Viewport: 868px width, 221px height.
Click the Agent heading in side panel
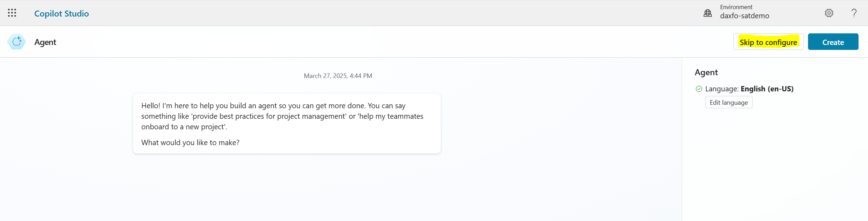pyautogui.click(x=706, y=72)
